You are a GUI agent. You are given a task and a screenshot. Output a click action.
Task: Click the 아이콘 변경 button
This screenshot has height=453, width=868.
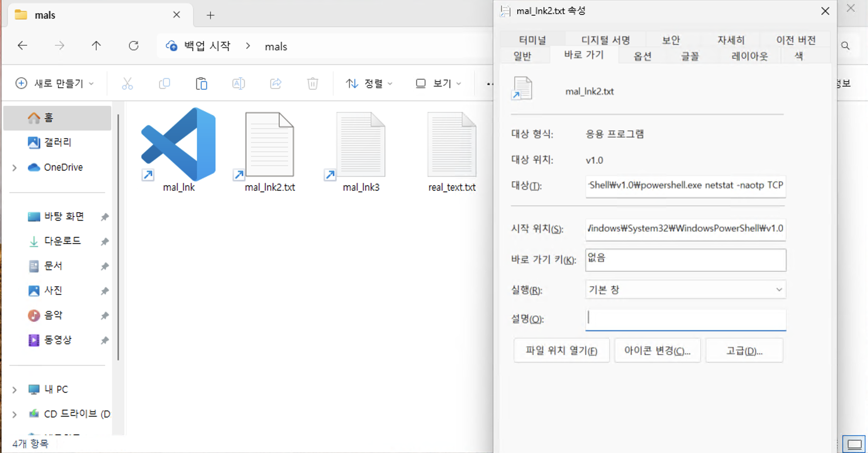click(x=657, y=350)
